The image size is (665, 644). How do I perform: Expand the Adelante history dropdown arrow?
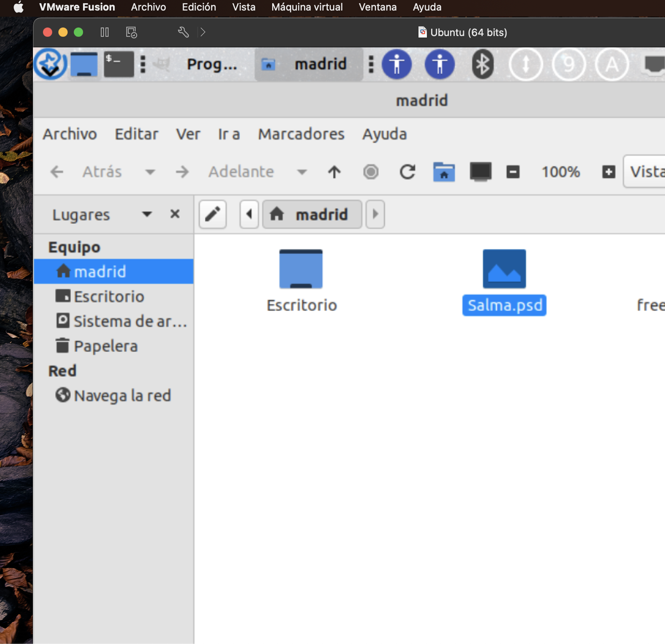point(301,172)
